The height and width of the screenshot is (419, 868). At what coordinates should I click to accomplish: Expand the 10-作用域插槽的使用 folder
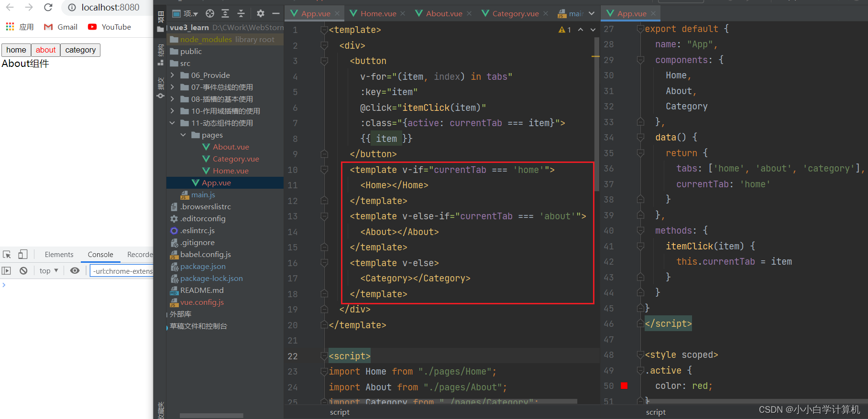click(x=172, y=111)
